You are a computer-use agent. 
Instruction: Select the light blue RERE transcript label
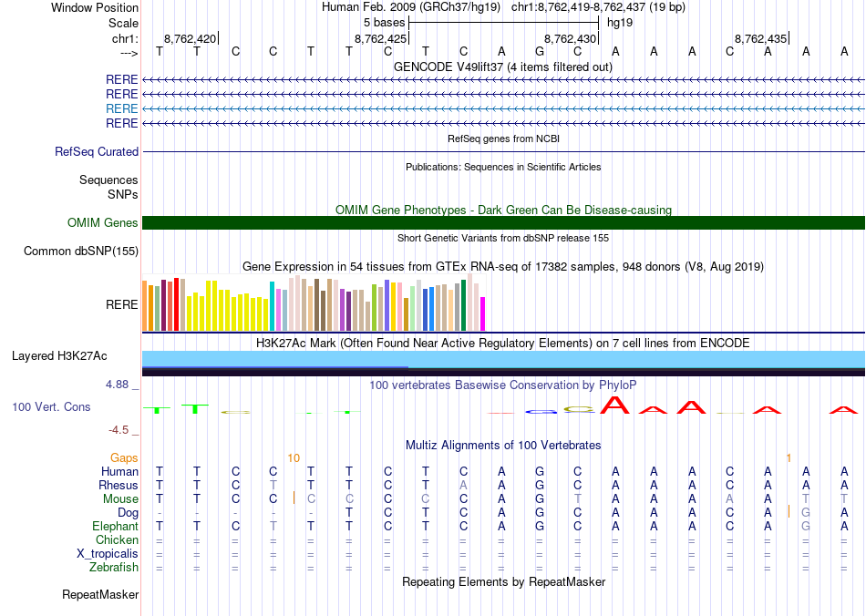point(121,108)
